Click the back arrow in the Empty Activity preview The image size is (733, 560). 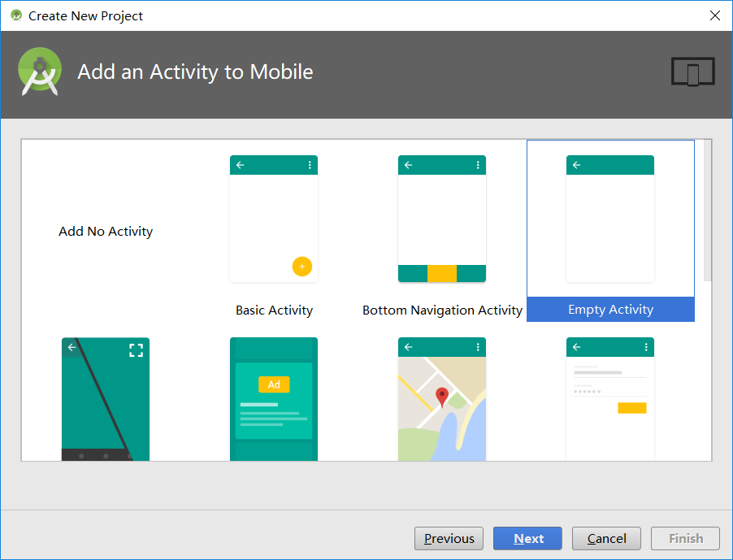(x=576, y=164)
